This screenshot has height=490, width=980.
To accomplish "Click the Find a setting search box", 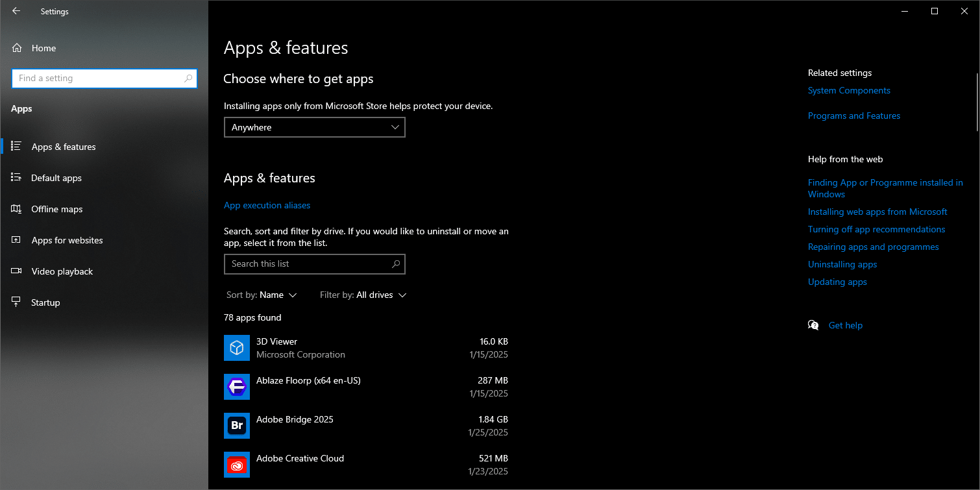I will (97, 78).
